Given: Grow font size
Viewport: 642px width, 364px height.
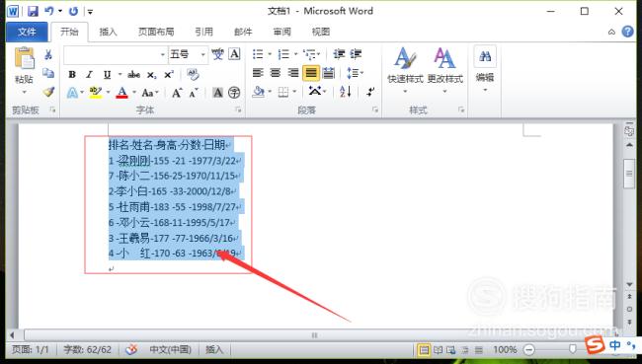Looking at the screenshot, I should click(177, 93).
